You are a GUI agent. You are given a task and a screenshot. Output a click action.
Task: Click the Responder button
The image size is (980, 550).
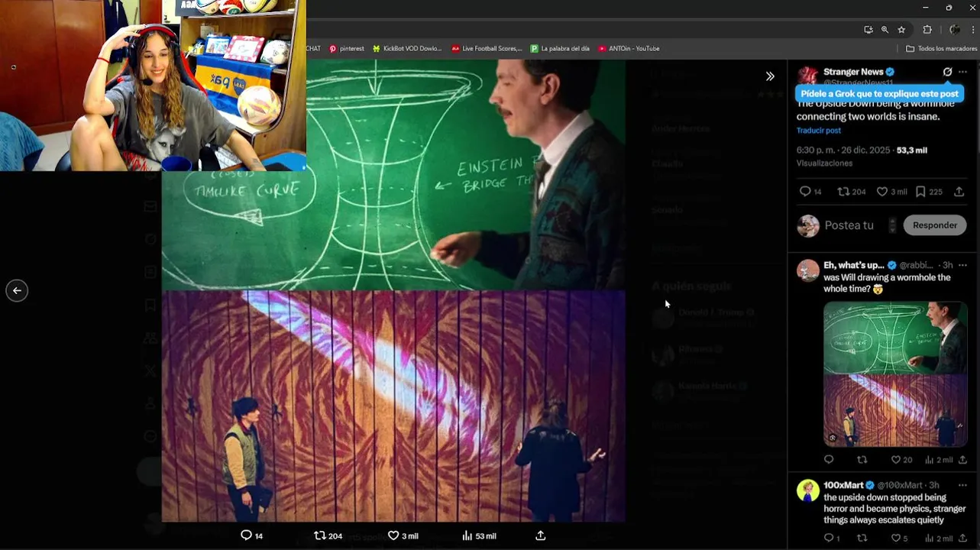pos(934,225)
